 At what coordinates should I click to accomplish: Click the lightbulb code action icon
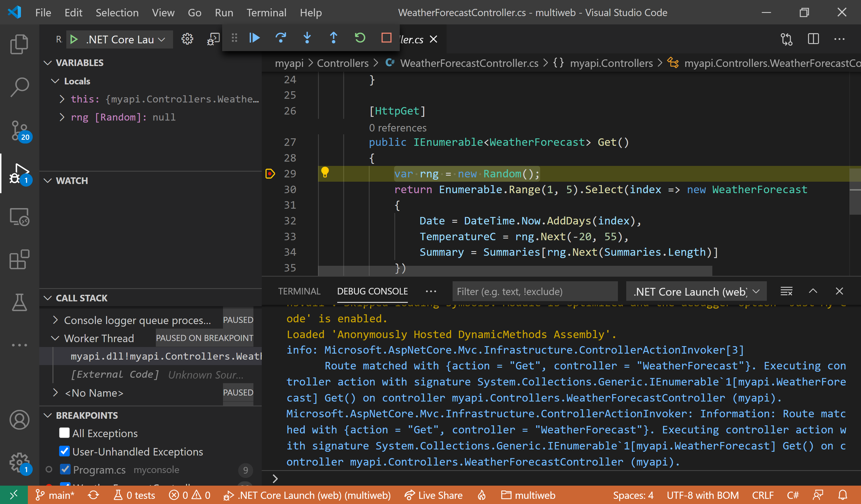(x=325, y=172)
